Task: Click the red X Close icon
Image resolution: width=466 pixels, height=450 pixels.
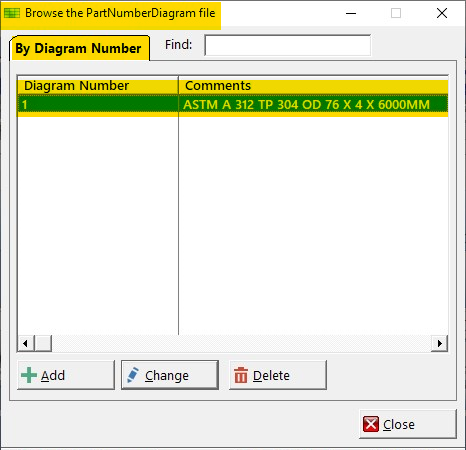Action: click(x=371, y=424)
